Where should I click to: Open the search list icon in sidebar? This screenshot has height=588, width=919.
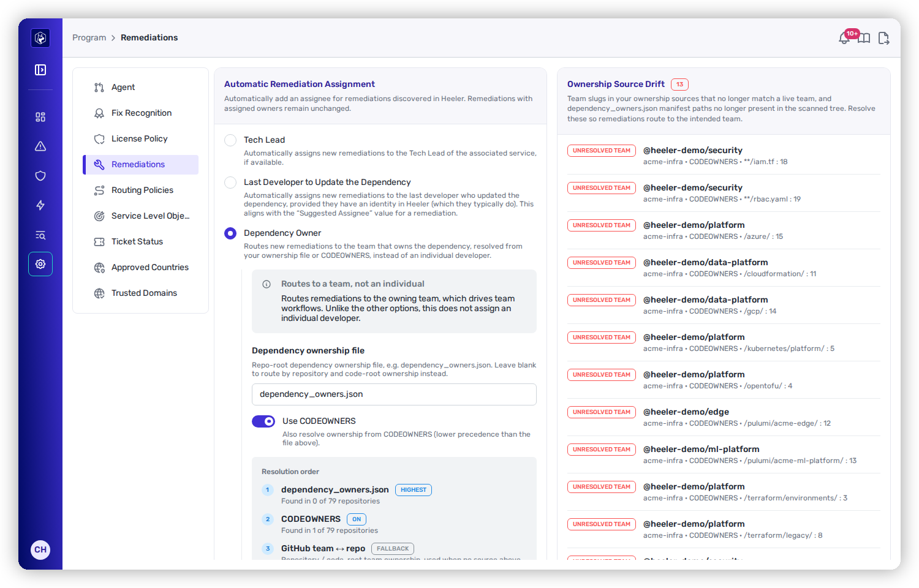[40, 235]
